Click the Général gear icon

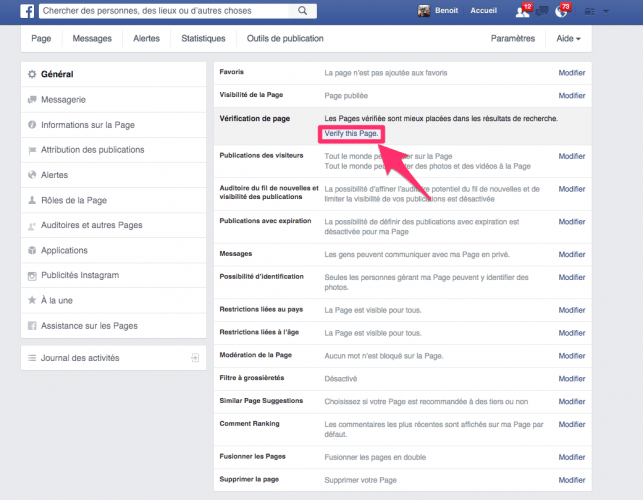coord(32,74)
